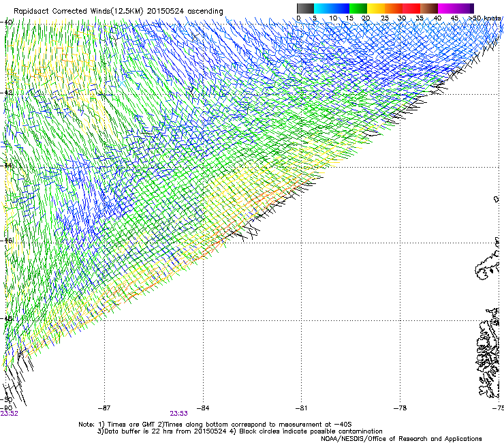Image resolution: width=504 pixels, height=443 pixels.
Task: Click the cyan 5-10 knots legend swatch
Action: (x=323, y=8)
